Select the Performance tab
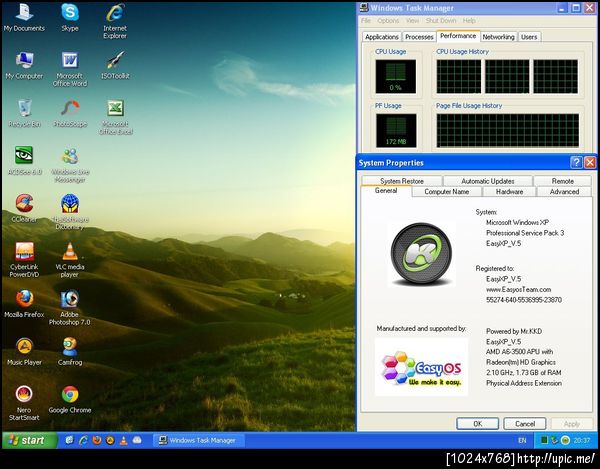Viewport: 600px width, 469px height. coord(458,36)
